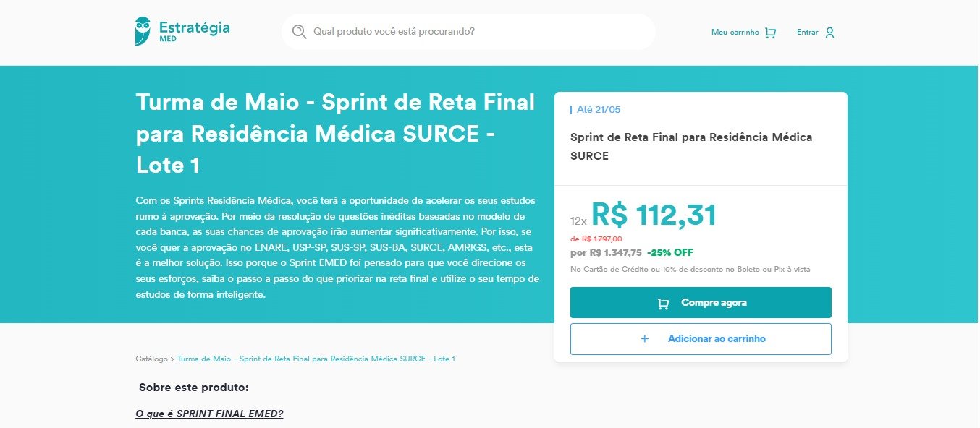Click the R$ 112,31 installment price
980x428 pixels.
[654, 215]
